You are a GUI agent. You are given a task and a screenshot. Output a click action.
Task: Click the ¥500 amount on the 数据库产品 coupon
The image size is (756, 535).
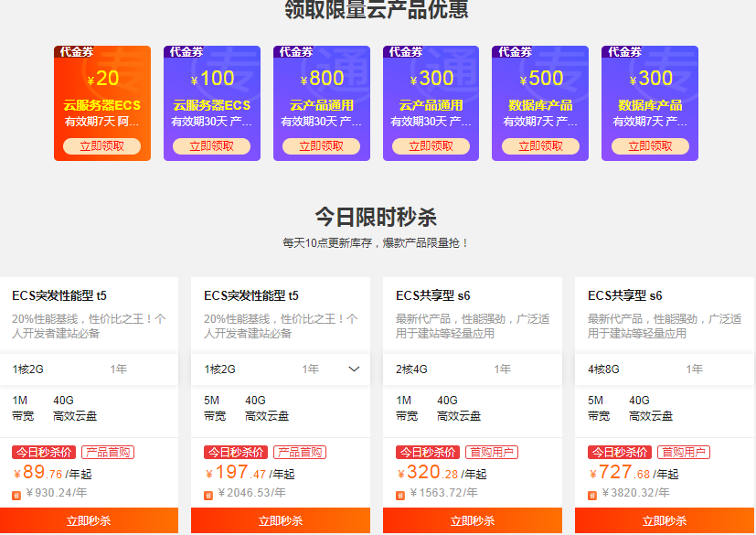[541, 78]
